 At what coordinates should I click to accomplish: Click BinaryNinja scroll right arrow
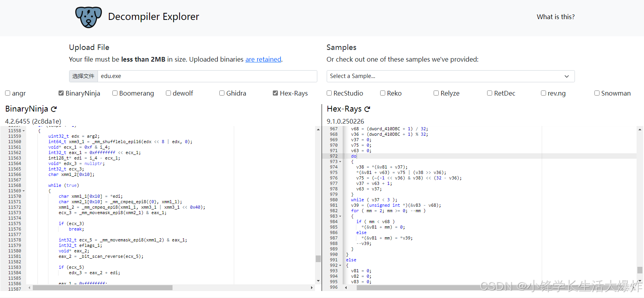(x=311, y=288)
